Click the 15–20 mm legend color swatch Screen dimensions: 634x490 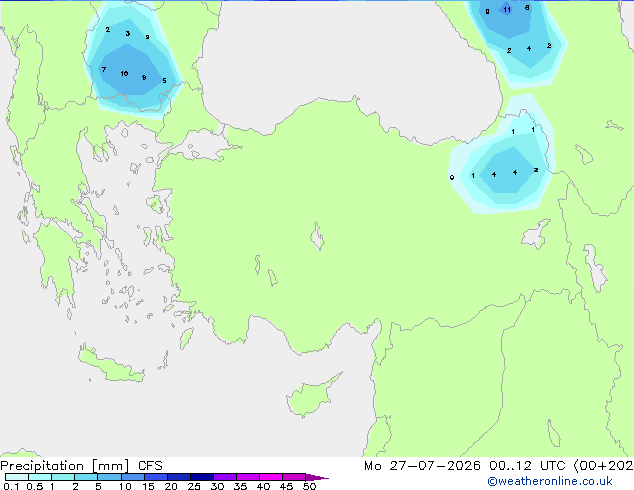[x=156, y=477]
